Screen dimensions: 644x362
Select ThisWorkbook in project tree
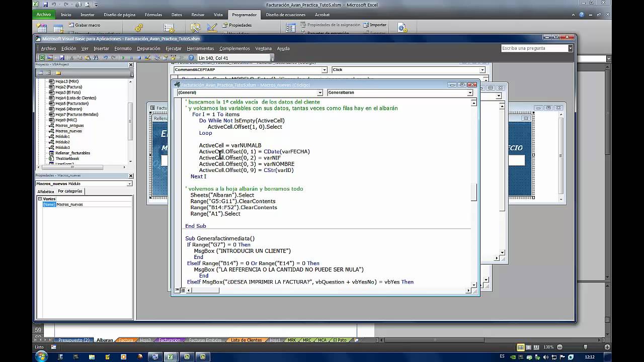point(66,159)
